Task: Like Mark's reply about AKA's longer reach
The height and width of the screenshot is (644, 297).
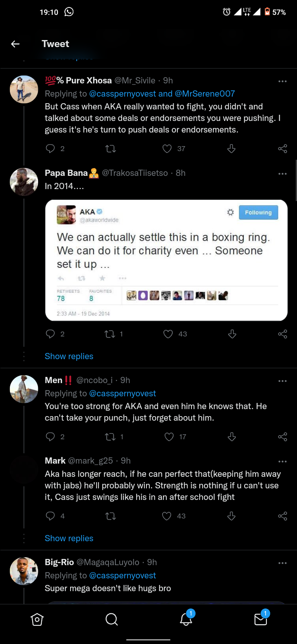Action: point(167,516)
